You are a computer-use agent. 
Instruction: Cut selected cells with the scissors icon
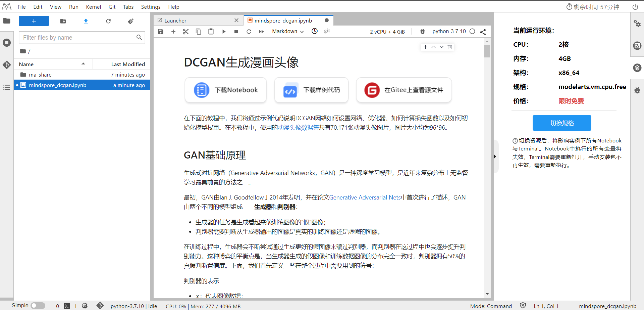186,31
